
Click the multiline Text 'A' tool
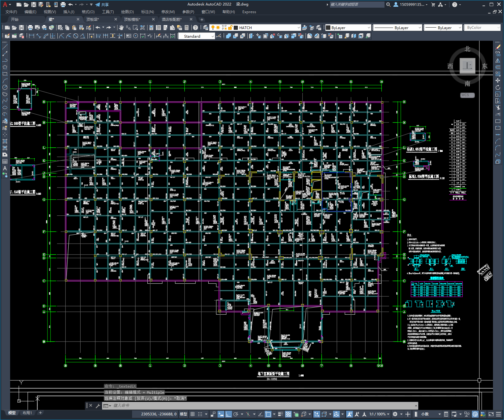(5, 168)
